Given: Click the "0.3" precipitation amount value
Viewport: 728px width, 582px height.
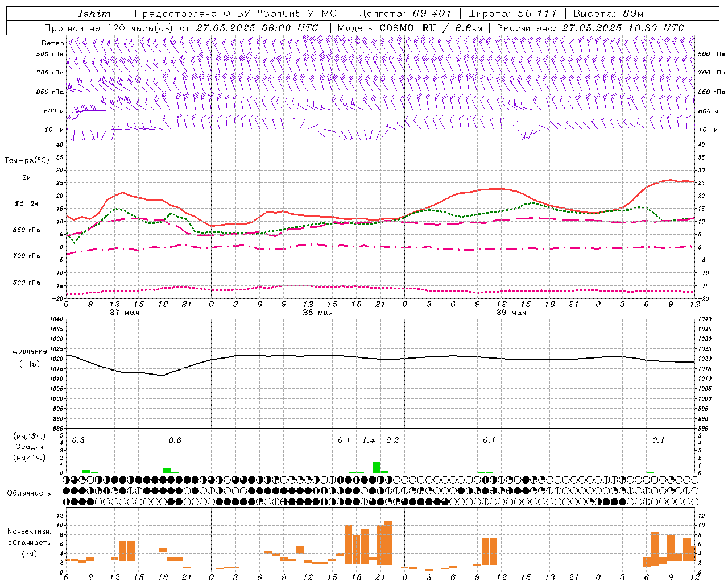Looking at the screenshot, I should pyautogui.click(x=78, y=440).
